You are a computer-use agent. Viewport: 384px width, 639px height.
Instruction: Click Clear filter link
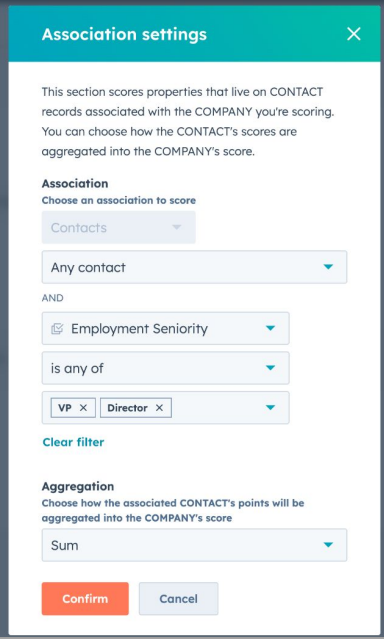73,442
